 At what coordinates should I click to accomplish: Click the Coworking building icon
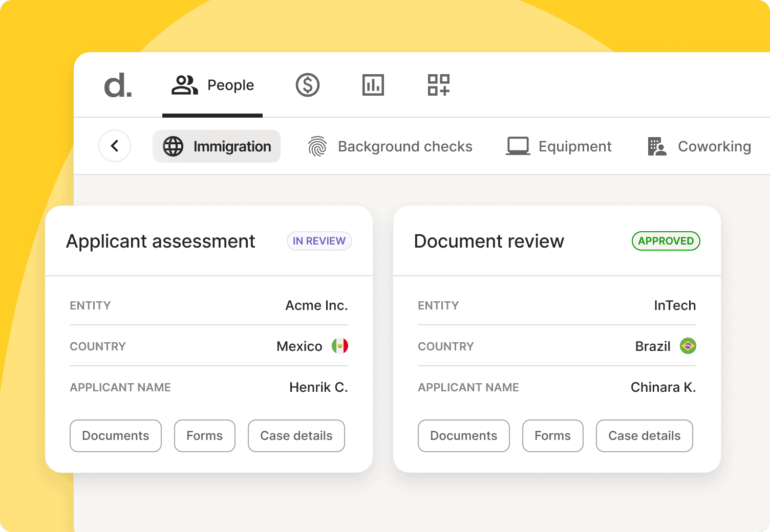(657, 146)
